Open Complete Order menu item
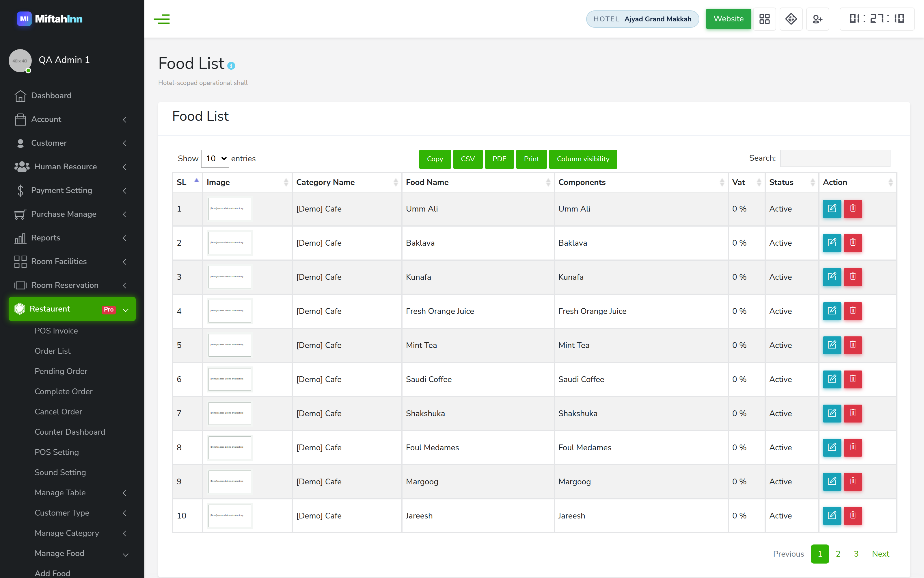The image size is (924, 578). point(64,392)
